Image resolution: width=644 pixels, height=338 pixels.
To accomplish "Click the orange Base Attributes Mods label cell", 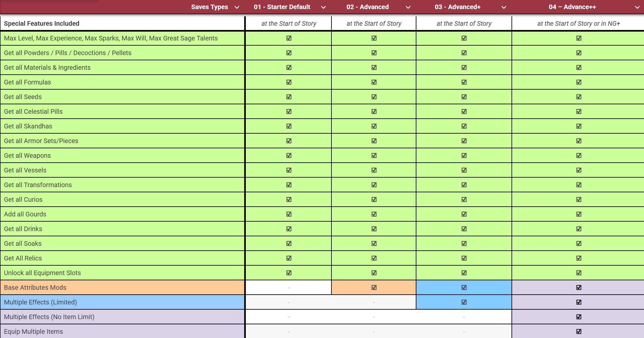I will [122, 287].
